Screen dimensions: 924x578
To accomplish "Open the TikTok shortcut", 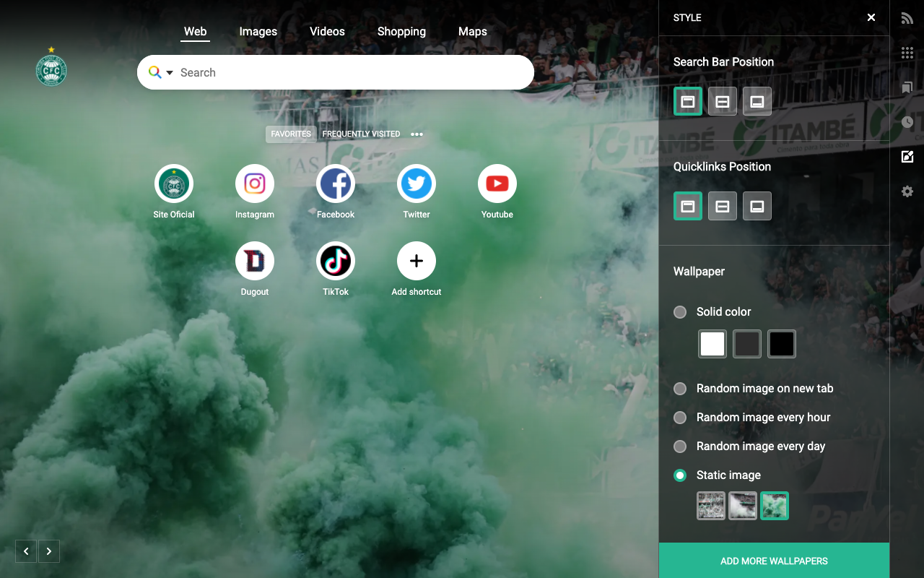I will [336, 261].
